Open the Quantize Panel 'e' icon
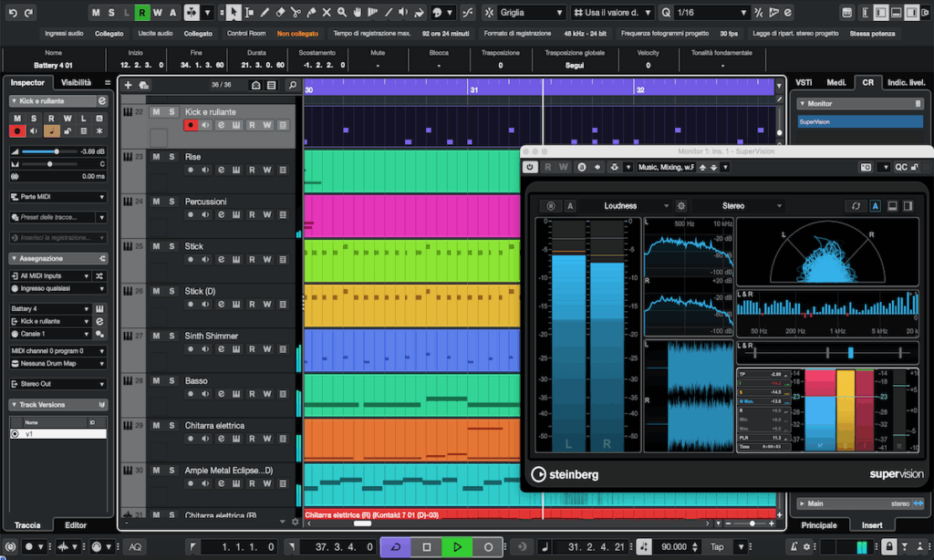 pos(787,12)
